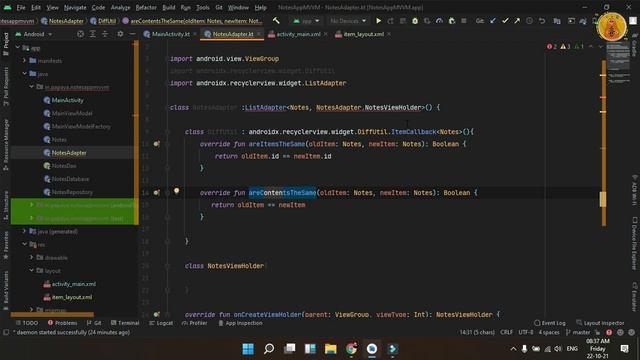Click the notifications icon in system tray
Viewport: 640px width, 360px height.
624,349
